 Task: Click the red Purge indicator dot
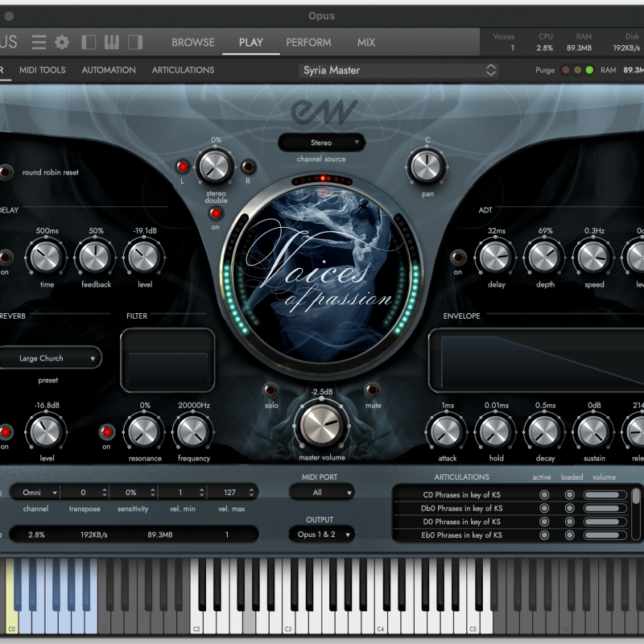(x=566, y=70)
